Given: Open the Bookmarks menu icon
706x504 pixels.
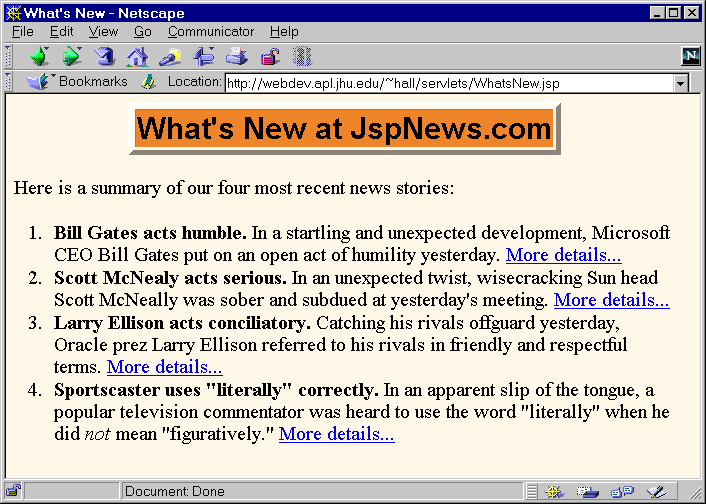Looking at the screenshot, I should coord(38,82).
